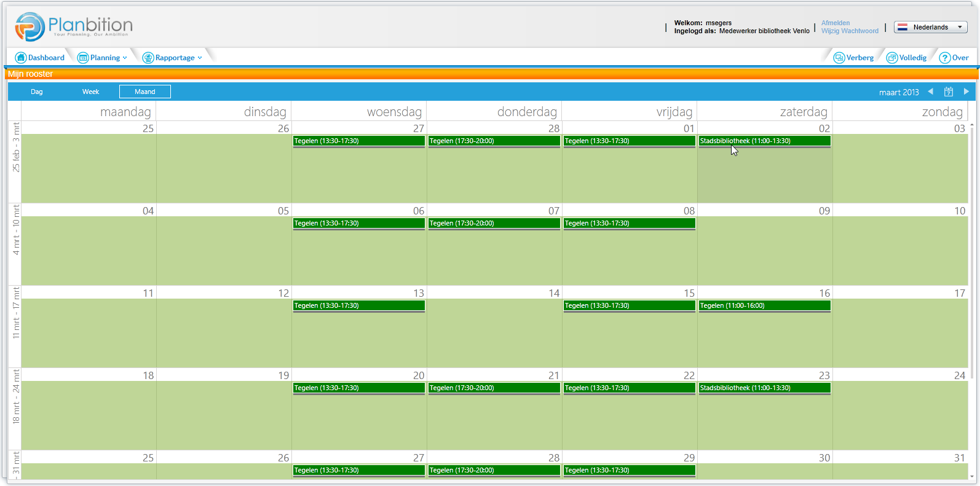The height and width of the screenshot is (486, 980).
Task: Click the Volledig button label
Action: coord(913,58)
